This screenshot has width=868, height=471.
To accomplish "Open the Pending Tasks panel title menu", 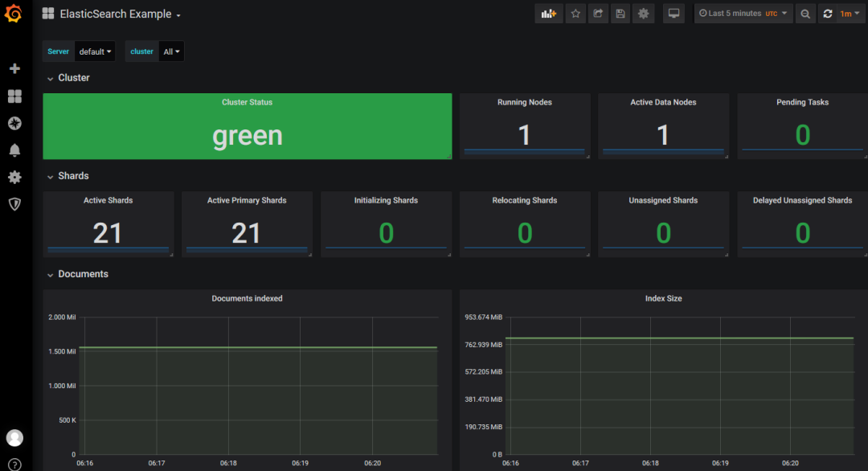I will coord(803,102).
